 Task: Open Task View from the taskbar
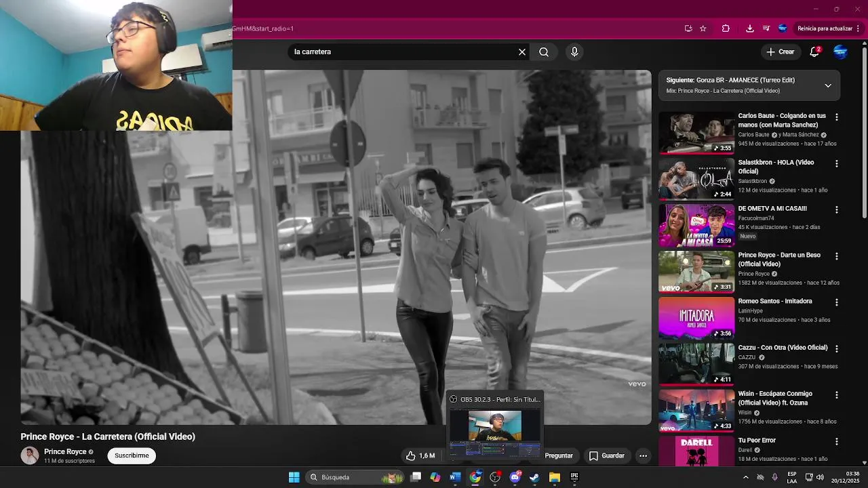tap(416, 477)
